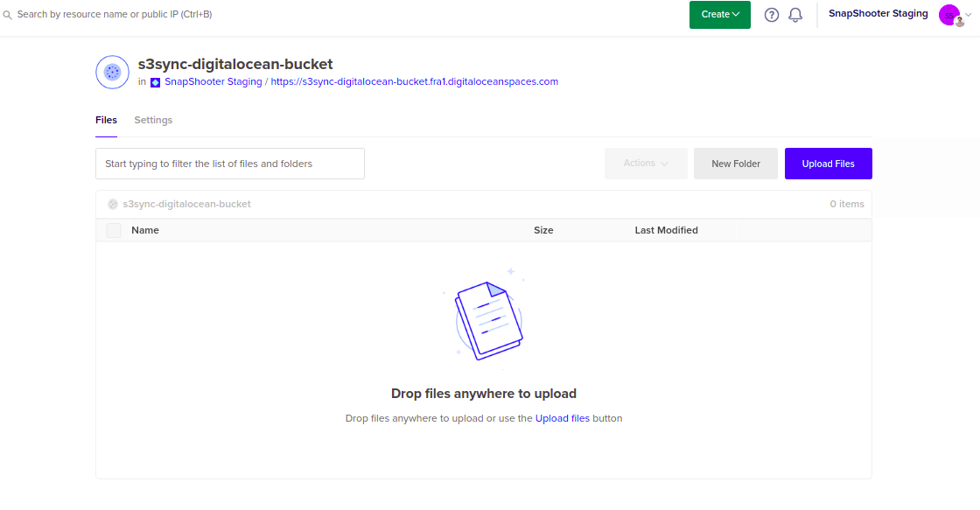Focus the file filter input field
This screenshot has height=510, width=980.
230,164
